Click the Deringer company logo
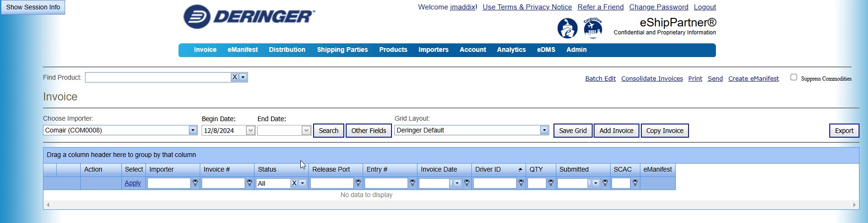The height and width of the screenshot is (223, 868). (249, 17)
